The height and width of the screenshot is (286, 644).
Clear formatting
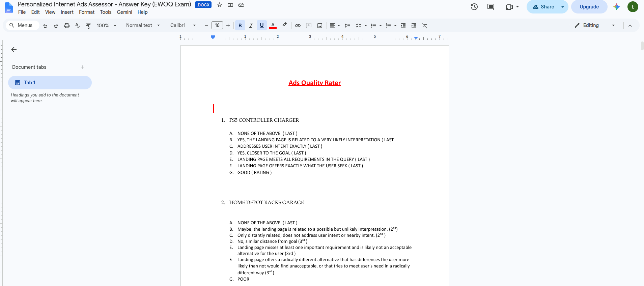(x=425, y=26)
